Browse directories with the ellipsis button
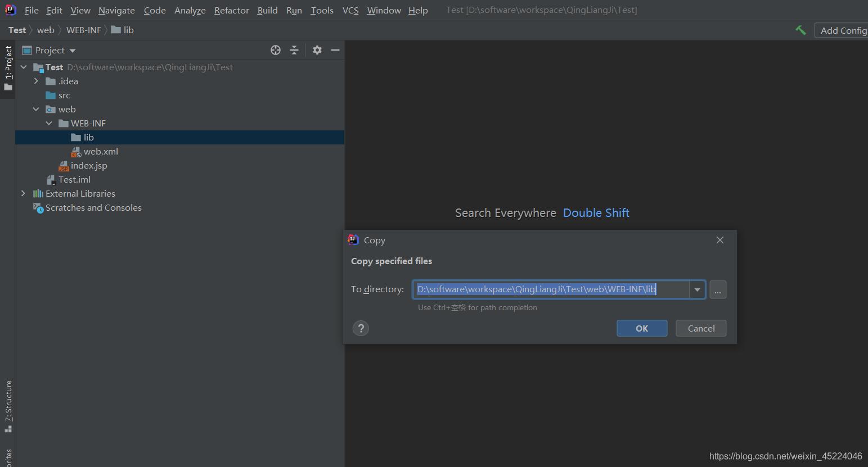Viewport: 868px width, 467px height. point(718,289)
